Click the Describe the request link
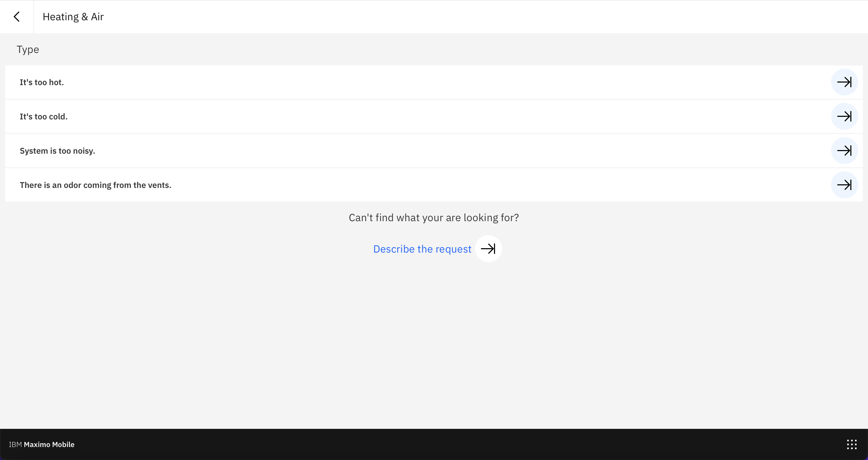The image size is (868, 460). pos(422,249)
